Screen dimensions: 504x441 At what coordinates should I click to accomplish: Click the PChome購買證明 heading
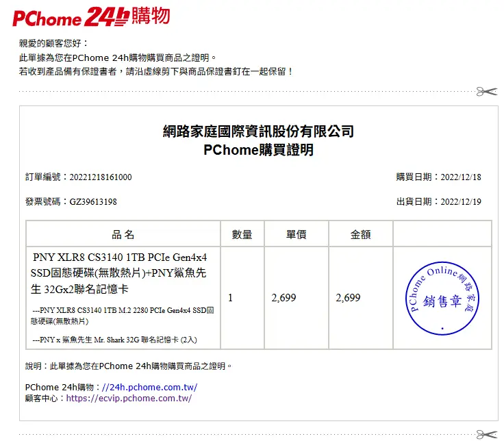[258, 151]
